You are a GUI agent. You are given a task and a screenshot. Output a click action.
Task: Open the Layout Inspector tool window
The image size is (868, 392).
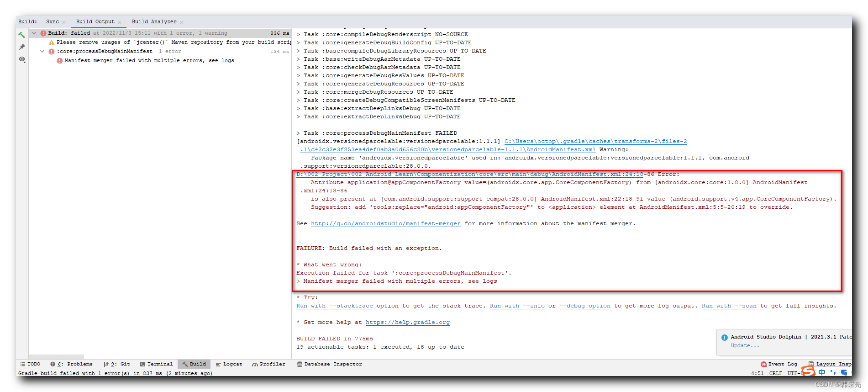830,364
